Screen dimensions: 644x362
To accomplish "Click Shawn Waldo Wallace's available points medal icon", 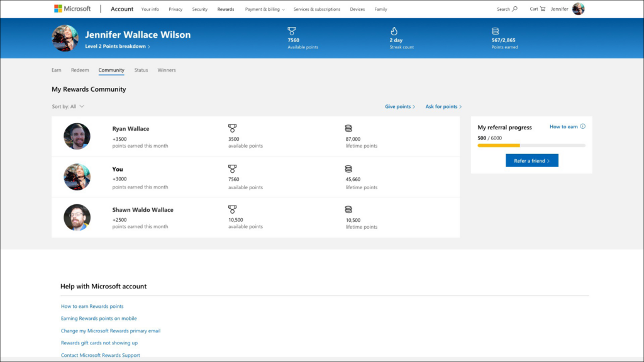I will (233, 209).
